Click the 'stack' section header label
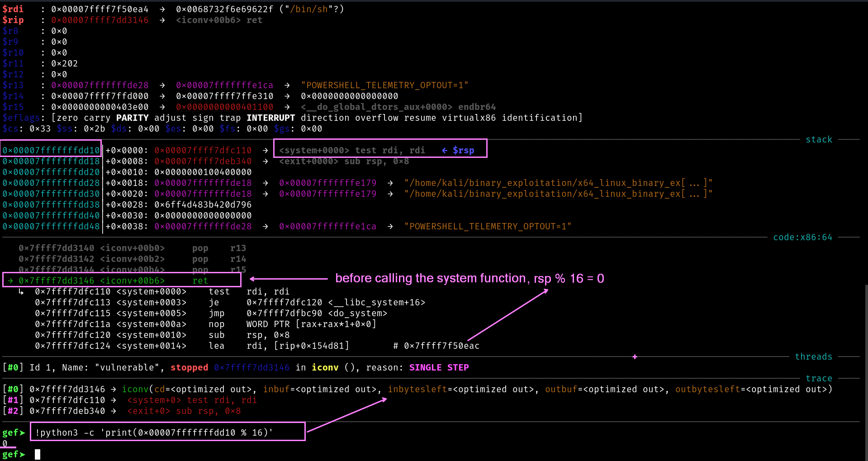The width and height of the screenshot is (868, 461). coord(819,140)
